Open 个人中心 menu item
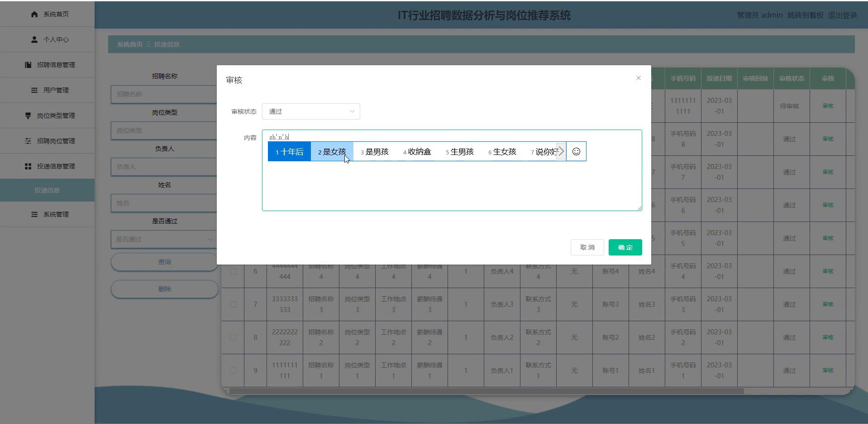868x424 pixels. coord(47,39)
